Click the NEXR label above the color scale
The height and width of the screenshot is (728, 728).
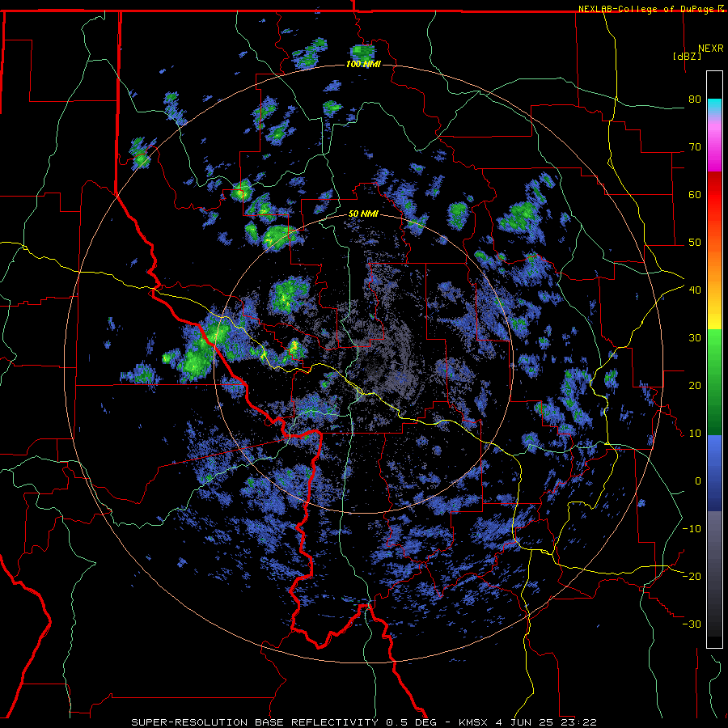[x=711, y=49]
